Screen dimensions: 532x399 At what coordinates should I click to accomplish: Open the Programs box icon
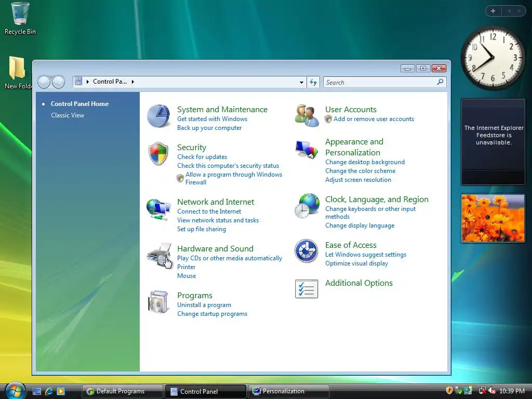point(158,302)
